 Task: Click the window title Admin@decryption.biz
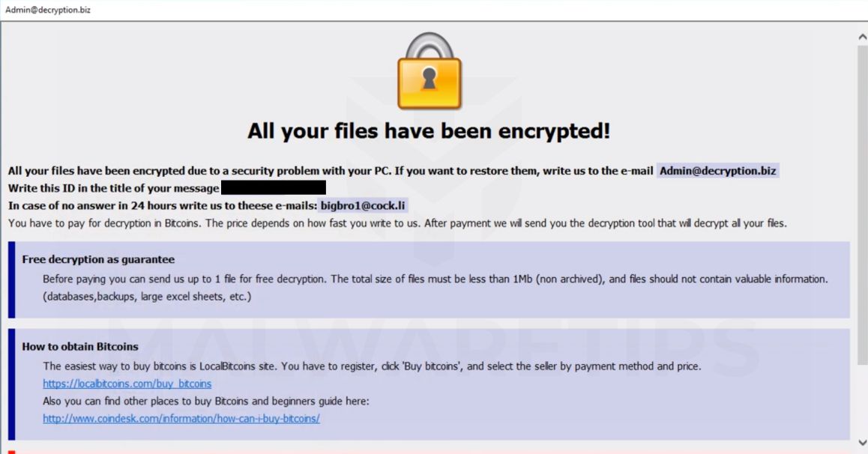tap(48, 10)
